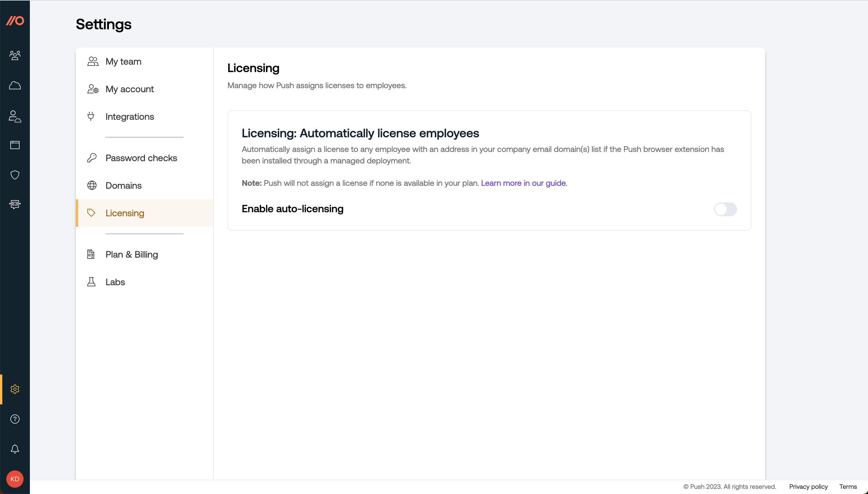Click the Push logo at top left
868x494 pixels.
point(15,21)
